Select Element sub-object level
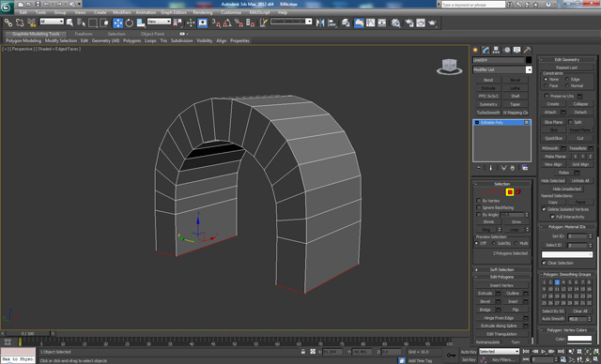Viewport: 601px width, 364px height. coord(518,192)
